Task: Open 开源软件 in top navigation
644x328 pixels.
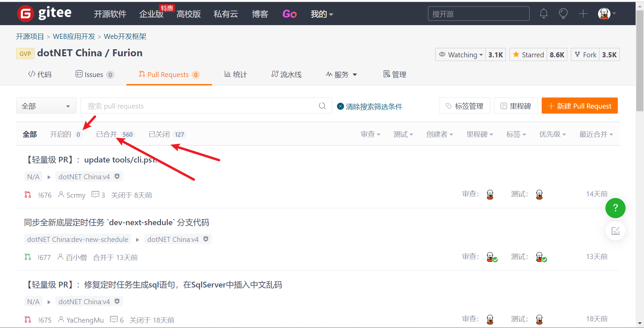Action: tap(110, 14)
